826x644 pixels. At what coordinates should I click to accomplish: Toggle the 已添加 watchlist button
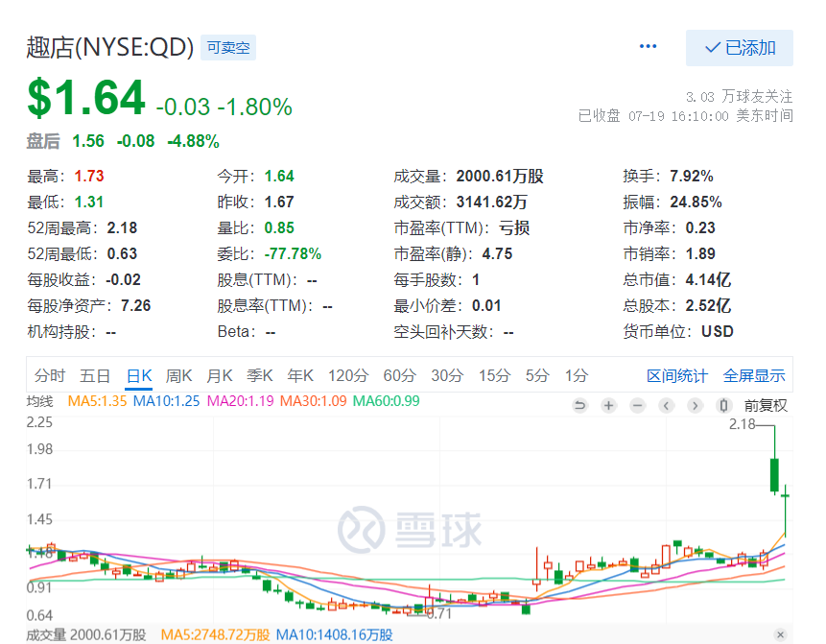pyautogui.click(x=740, y=48)
